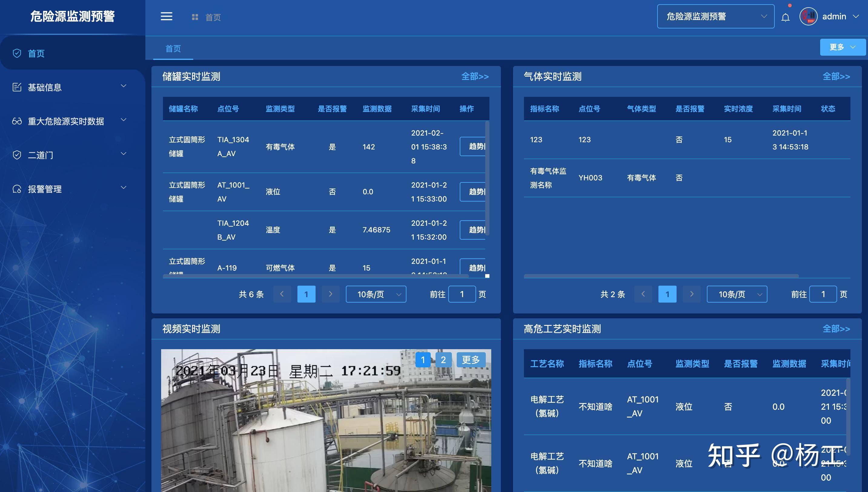Screen dimensions: 868x492
Task: Open the 更多 tabs dropdown
Action: point(842,47)
